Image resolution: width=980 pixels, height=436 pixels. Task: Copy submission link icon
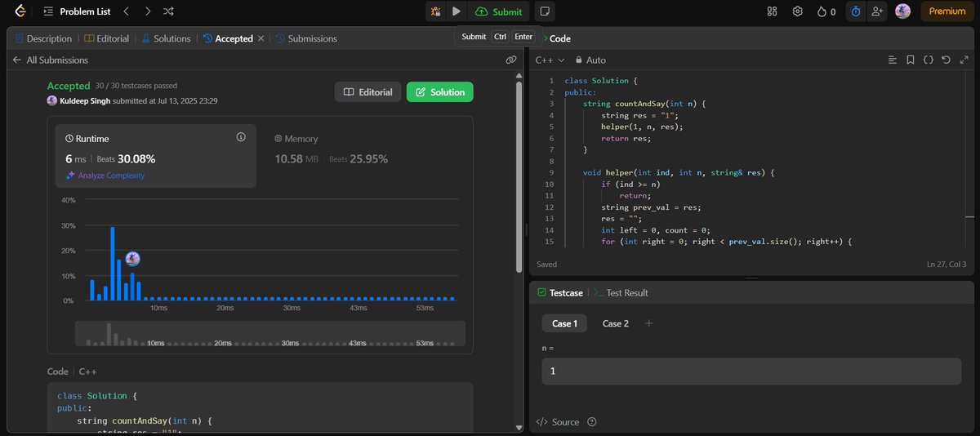click(511, 60)
